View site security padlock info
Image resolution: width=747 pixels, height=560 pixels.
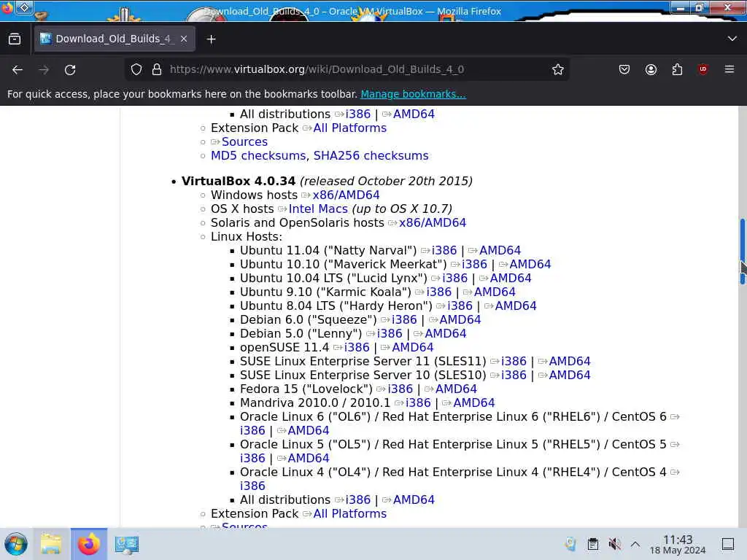pos(157,69)
